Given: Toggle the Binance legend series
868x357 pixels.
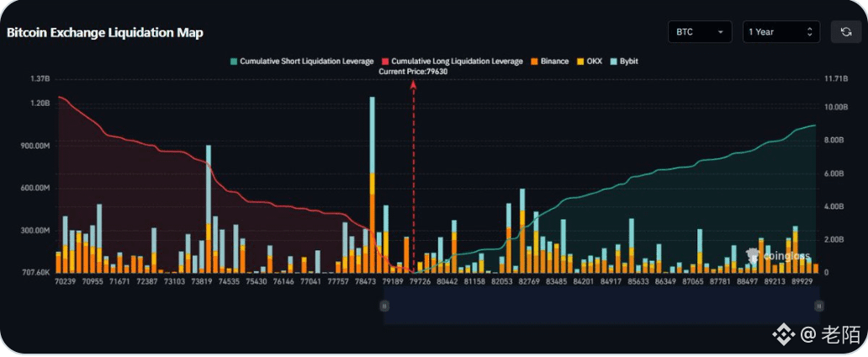Looking at the screenshot, I should tap(550, 61).
